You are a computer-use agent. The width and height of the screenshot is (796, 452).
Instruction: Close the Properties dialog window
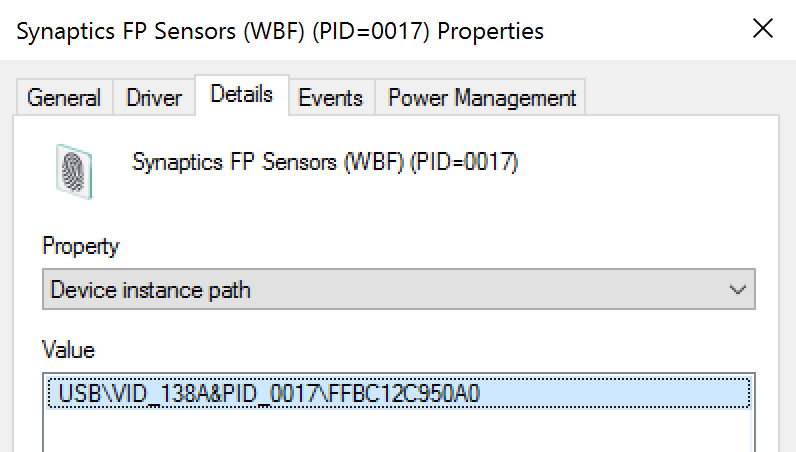click(x=763, y=30)
